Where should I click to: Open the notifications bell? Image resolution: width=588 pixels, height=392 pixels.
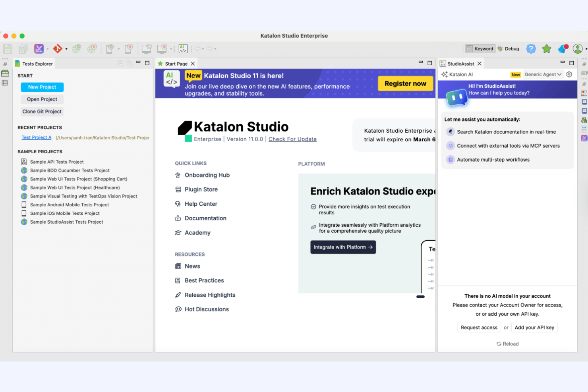coord(563,48)
